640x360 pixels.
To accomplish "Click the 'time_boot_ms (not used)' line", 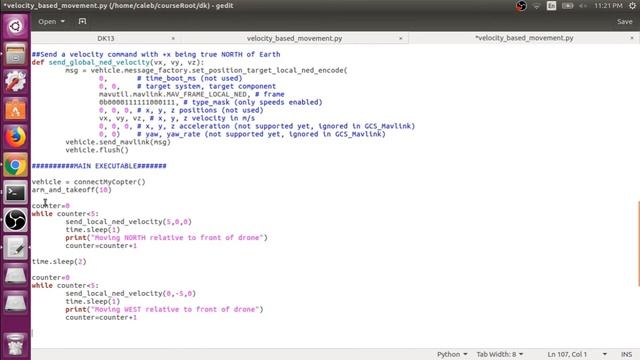I will (x=171, y=78).
